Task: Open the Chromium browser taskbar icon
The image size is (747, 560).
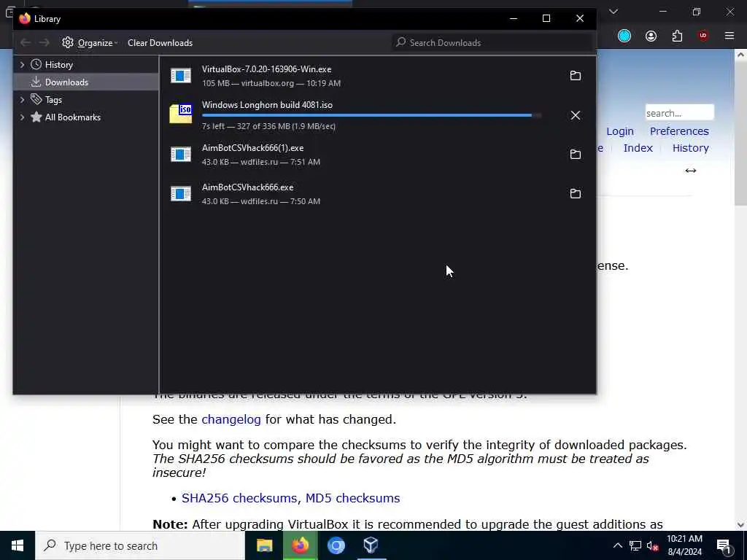Action: click(336, 545)
